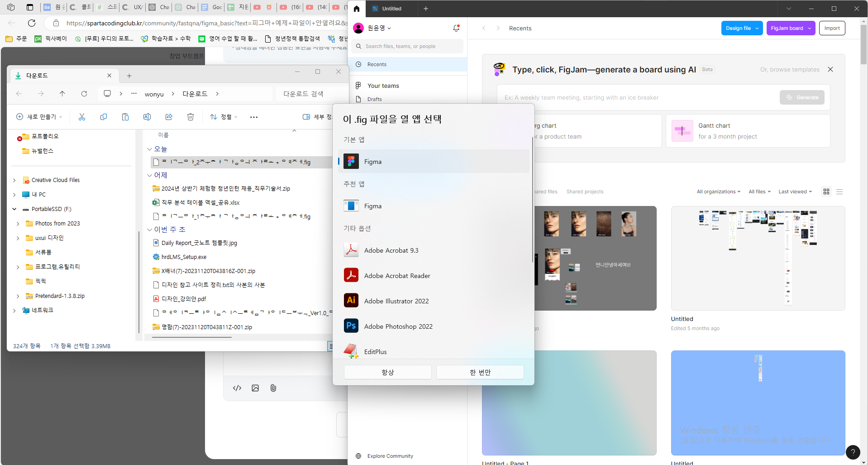Open Or, browse templates link

pos(790,69)
